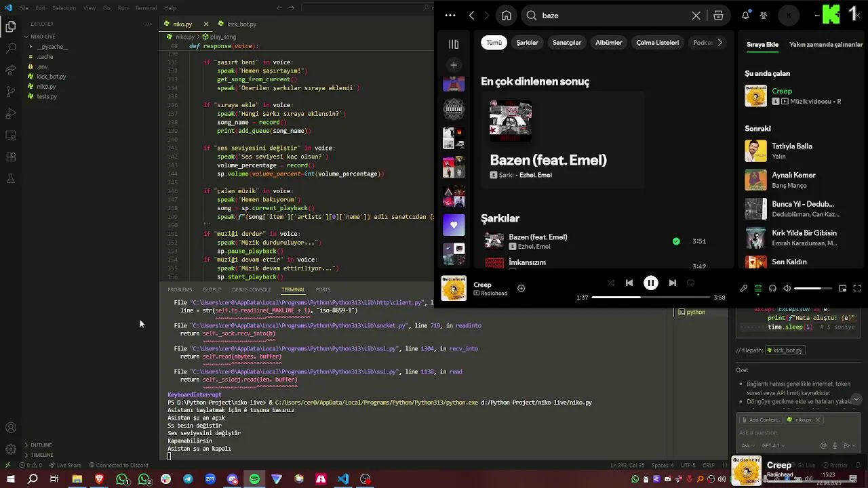Open Spotify notifications bell
This screenshot has height=488, width=868.
(x=746, y=16)
